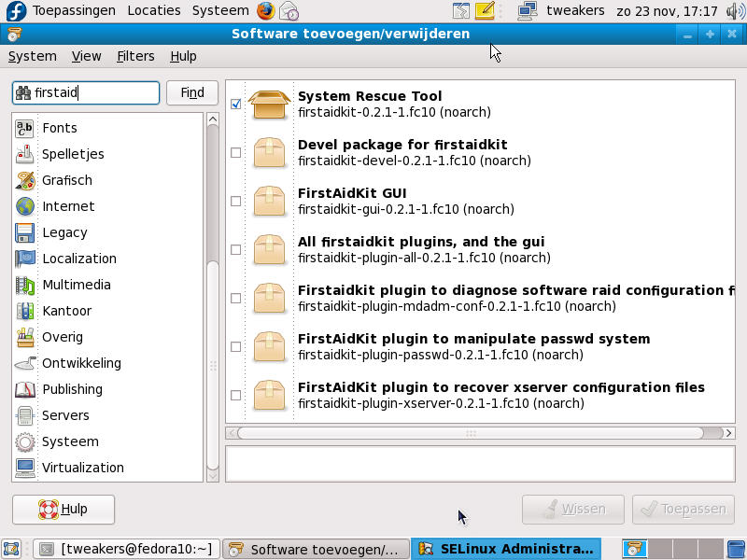This screenshot has width=747, height=560.
Task: Click the clock showing zo 23 nov, 17:17
Action: tap(667, 11)
